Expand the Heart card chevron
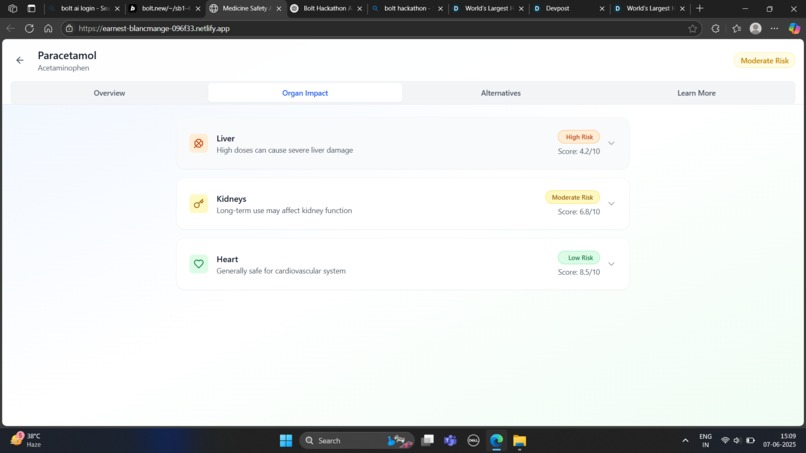Screen dimensions: 806x453 pyautogui.click(x=611, y=264)
